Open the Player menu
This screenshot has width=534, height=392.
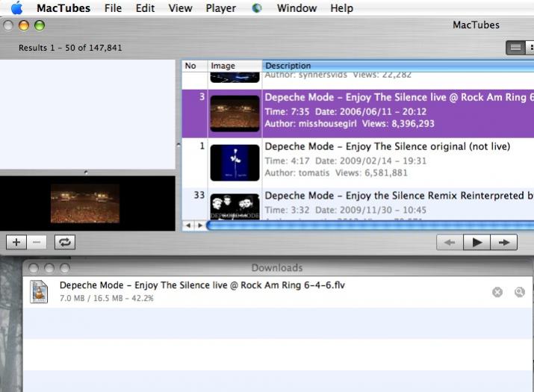pyautogui.click(x=220, y=7)
